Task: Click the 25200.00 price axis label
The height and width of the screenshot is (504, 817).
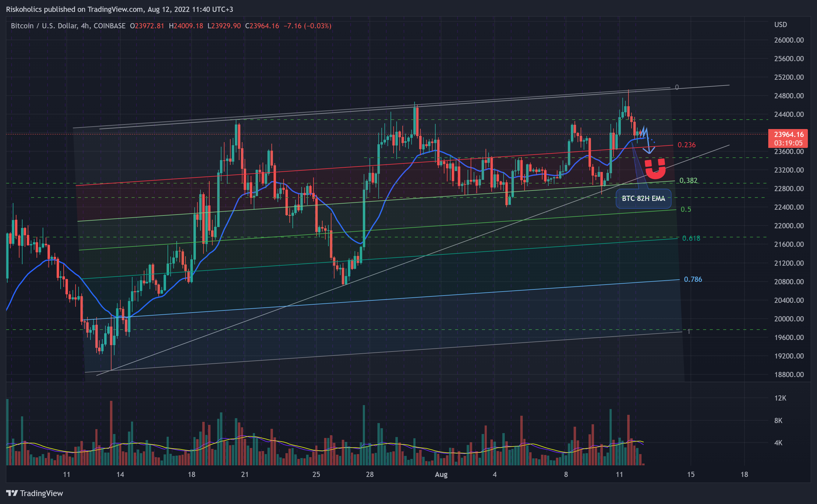Action: [x=789, y=77]
